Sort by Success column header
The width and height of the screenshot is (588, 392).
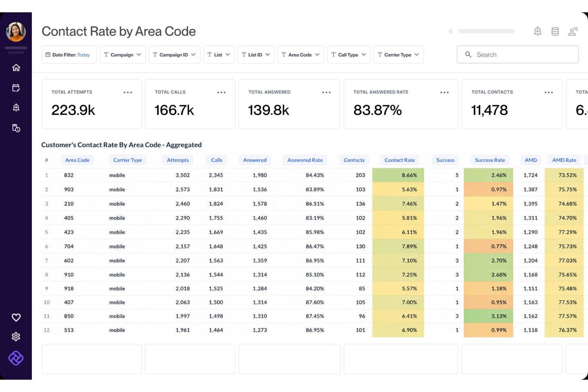point(445,160)
